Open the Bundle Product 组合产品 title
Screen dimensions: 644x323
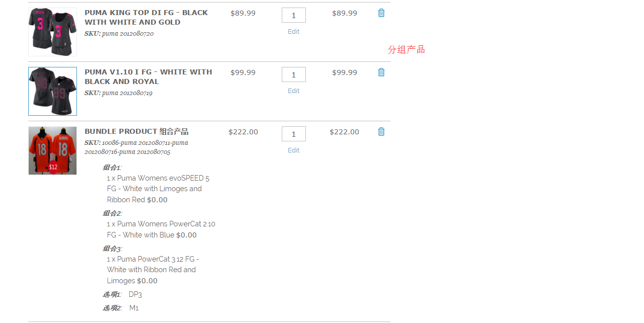click(x=136, y=132)
